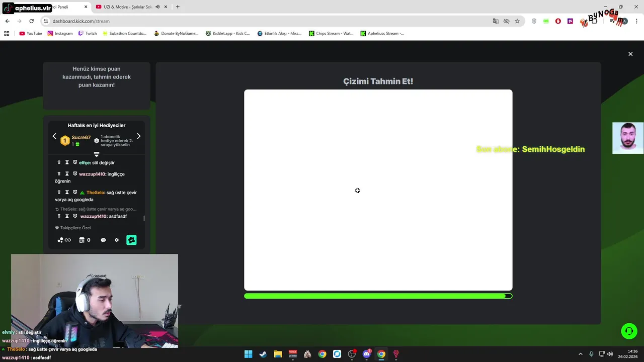
Task: Show hidden system tray icons
Action: [x=580, y=354]
